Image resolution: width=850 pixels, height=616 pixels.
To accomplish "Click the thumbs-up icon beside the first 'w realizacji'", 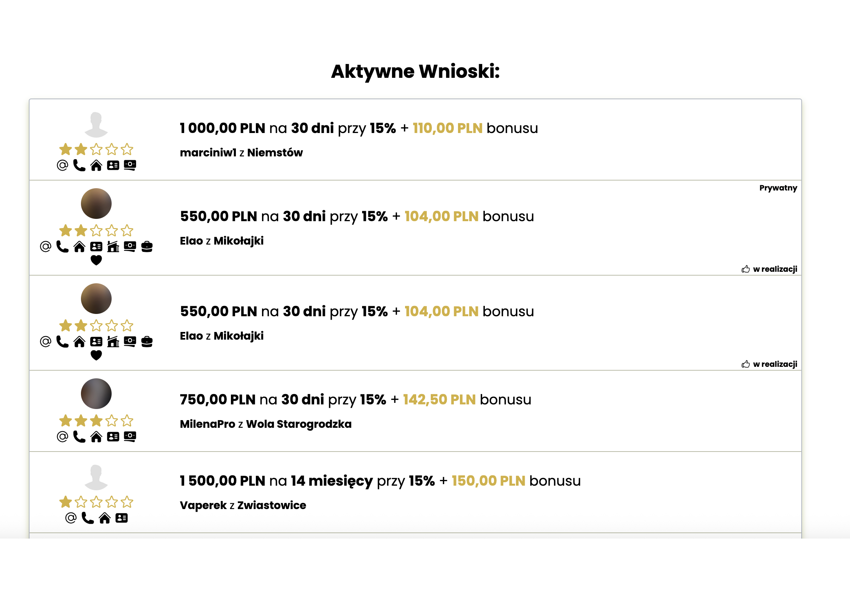I will coord(746,269).
